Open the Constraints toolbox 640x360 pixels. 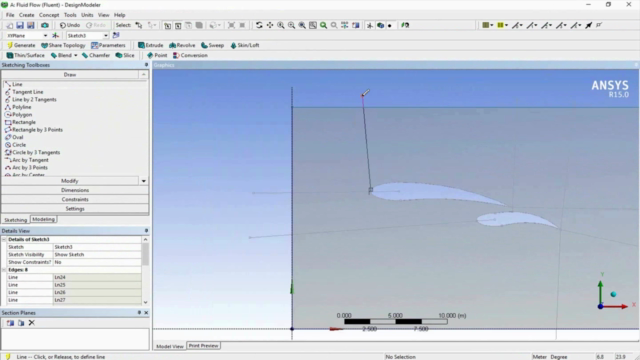[x=75, y=200]
